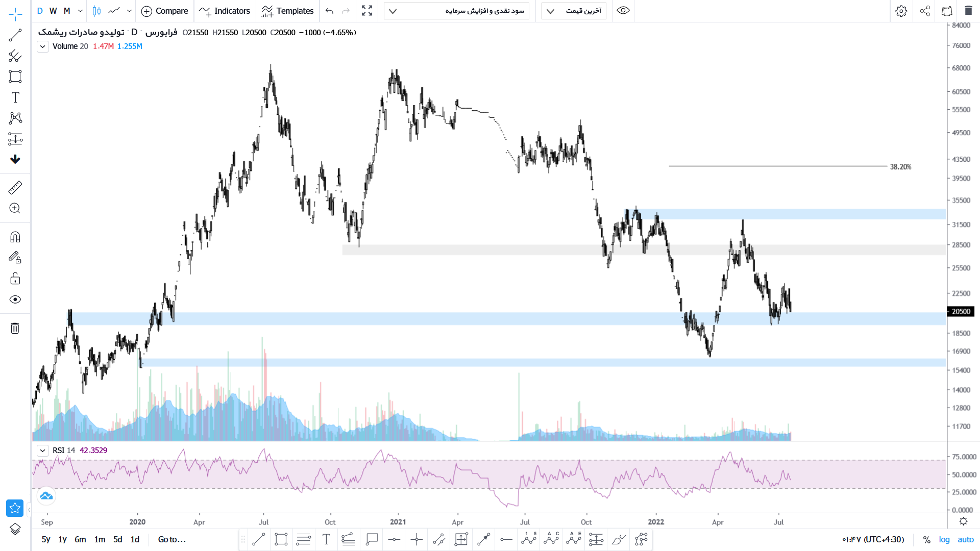Toggle hide all drawings eye in sidebar
Image resolution: width=980 pixels, height=551 pixels.
[x=15, y=299]
